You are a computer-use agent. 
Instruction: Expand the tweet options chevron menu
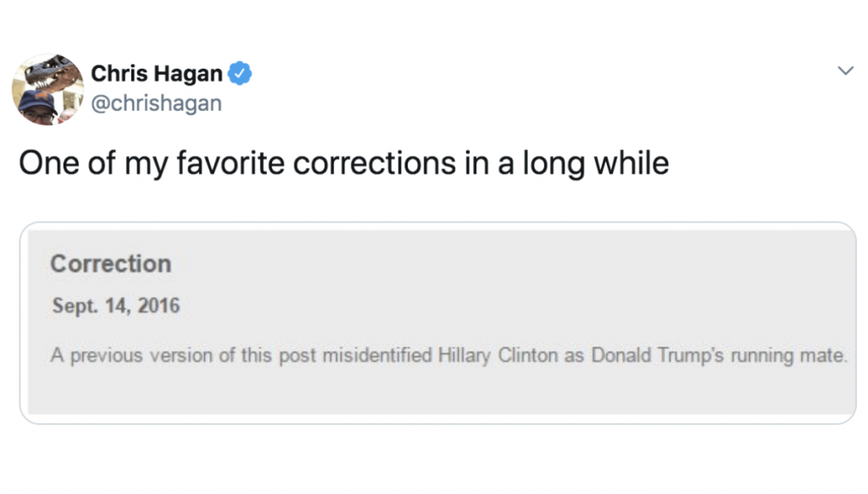tap(845, 71)
